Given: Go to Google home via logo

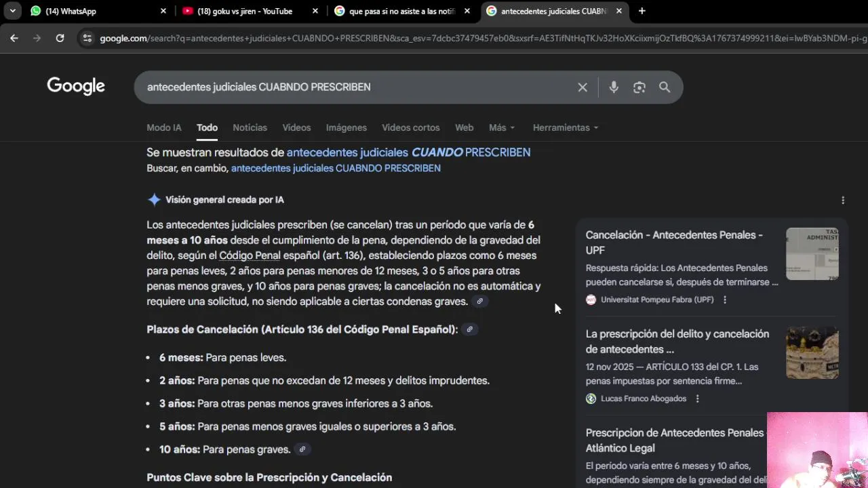Looking at the screenshot, I should [x=76, y=86].
